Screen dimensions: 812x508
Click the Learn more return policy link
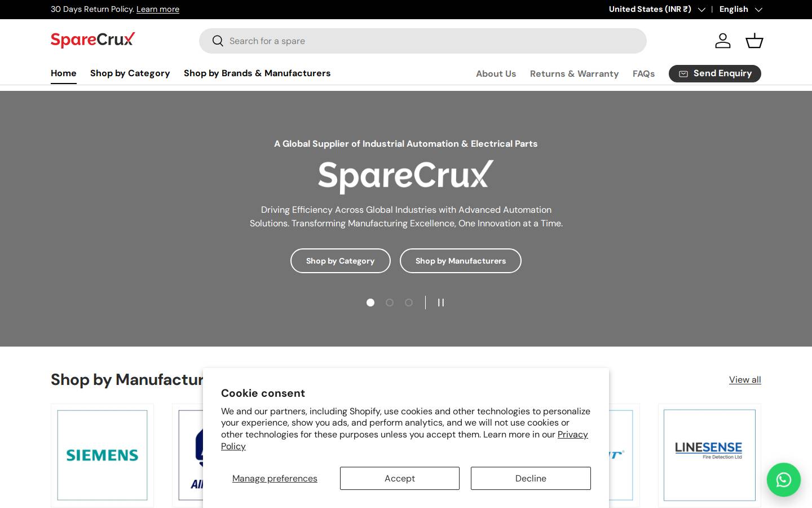158,9
